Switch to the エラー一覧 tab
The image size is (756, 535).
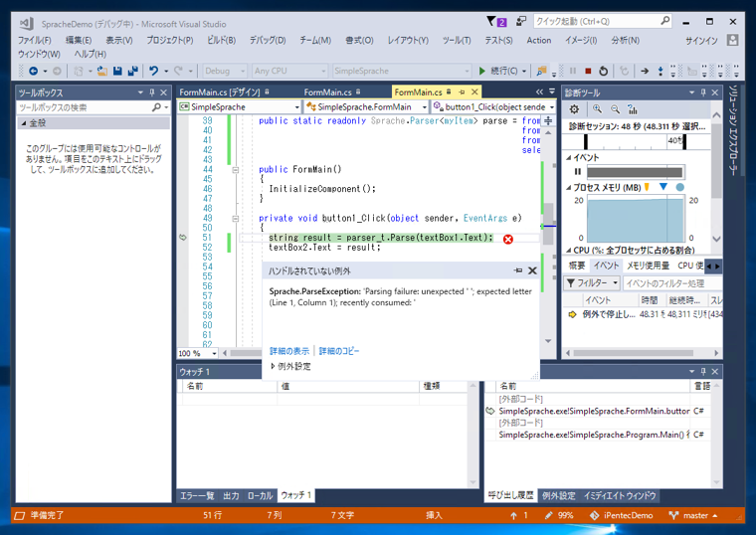click(x=197, y=495)
